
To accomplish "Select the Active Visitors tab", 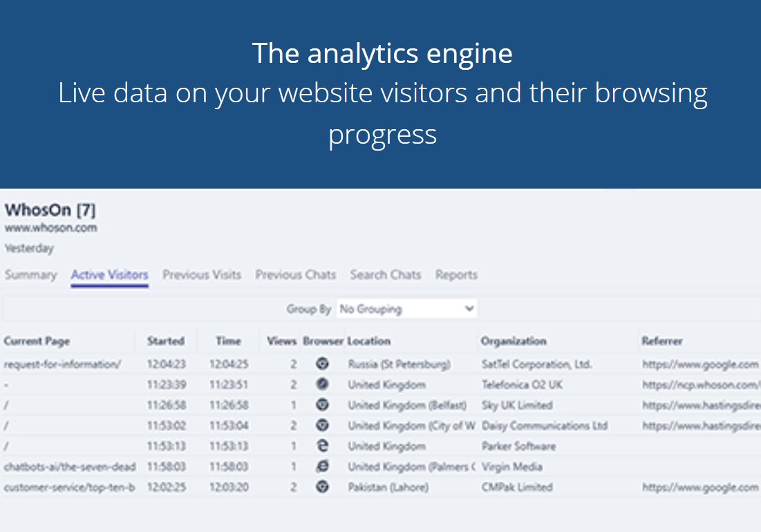I will pyautogui.click(x=109, y=275).
